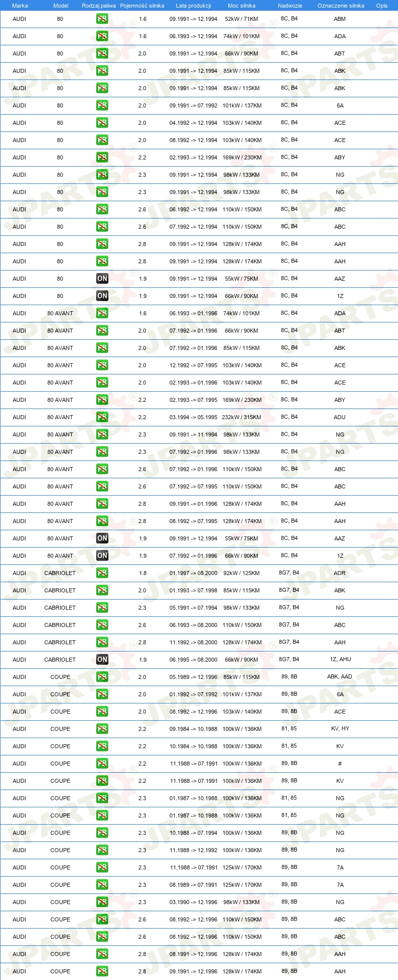Select the Rodzaj paliwa column header
The image size is (398, 980).
pyautogui.click(x=99, y=6)
